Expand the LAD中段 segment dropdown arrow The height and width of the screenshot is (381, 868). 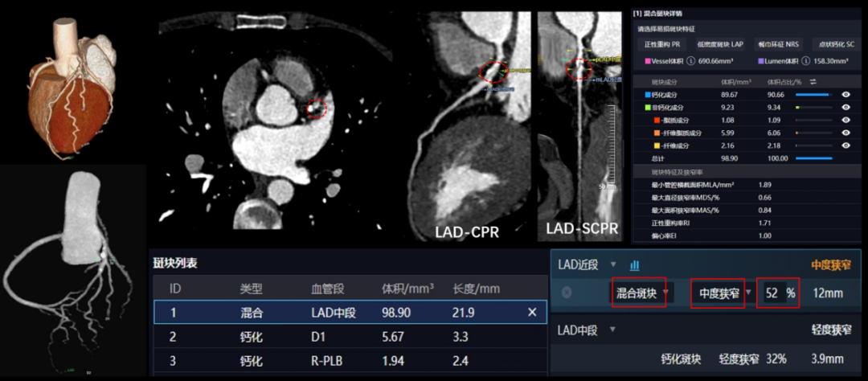[x=612, y=330]
